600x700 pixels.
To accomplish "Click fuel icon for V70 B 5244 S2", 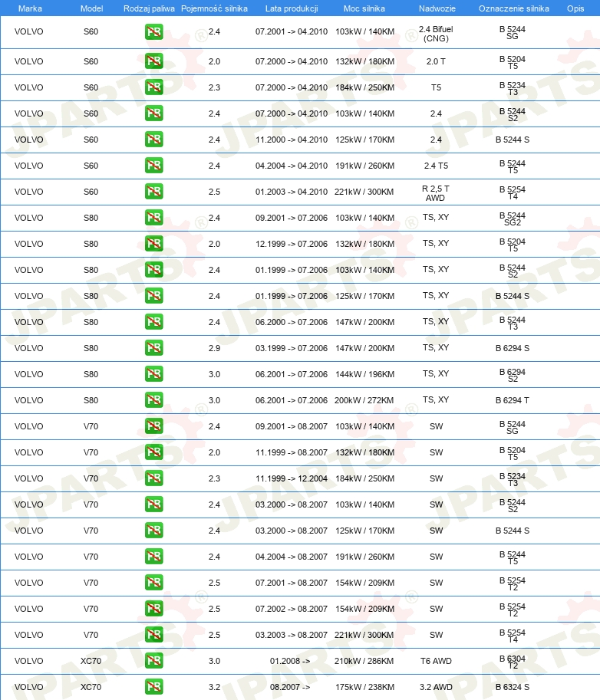I will pos(153,504).
